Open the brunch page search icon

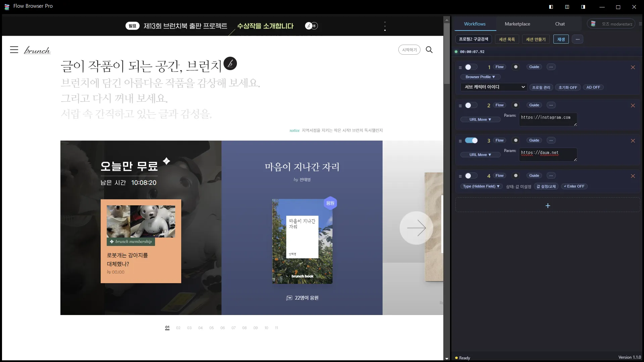pyautogui.click(x=430, y=50)
